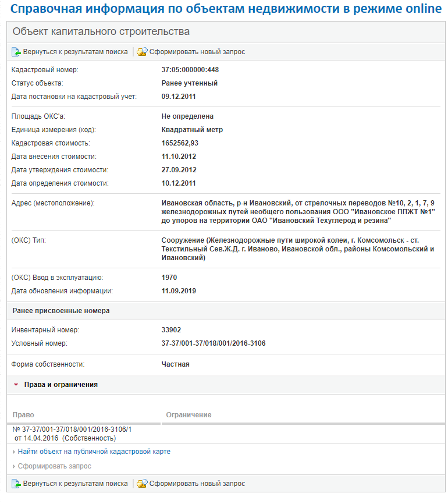Click cadastral number 37:05:000000:448
Viewport: 448px width, 504px height.
(x=190, y=70)
